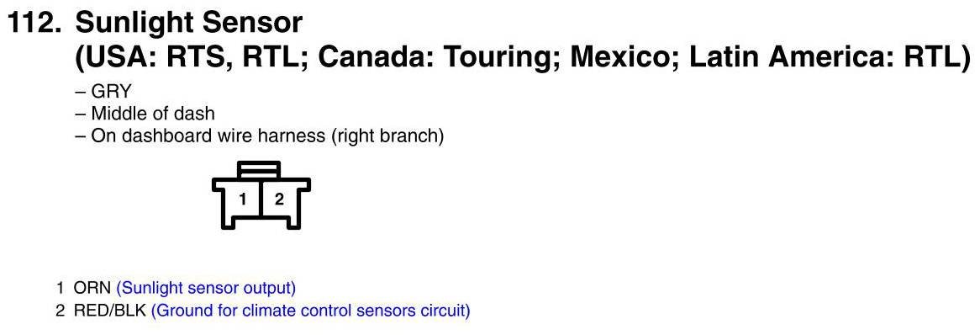Click the Latin America: RTL text

pos(830,58)
